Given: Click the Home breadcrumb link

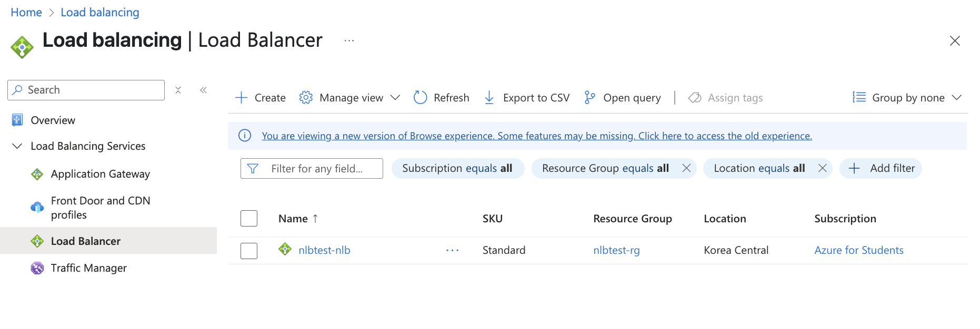Looking at the screenshot, I should [x=26, y=12].
